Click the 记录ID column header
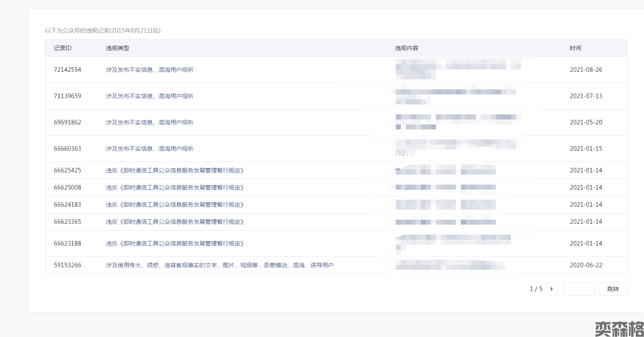Image resolution: width=644 pixels, height=337 pixels. coord(63,48)
